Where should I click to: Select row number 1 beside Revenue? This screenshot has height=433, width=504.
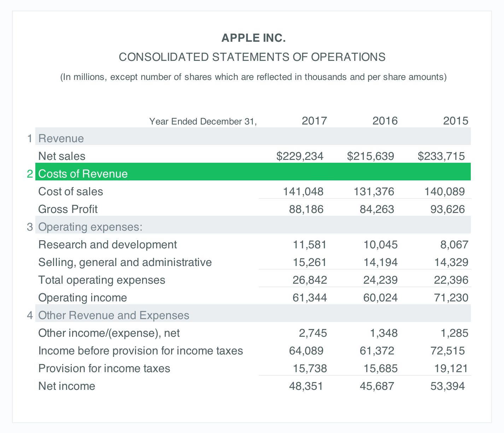pos(30,138)
